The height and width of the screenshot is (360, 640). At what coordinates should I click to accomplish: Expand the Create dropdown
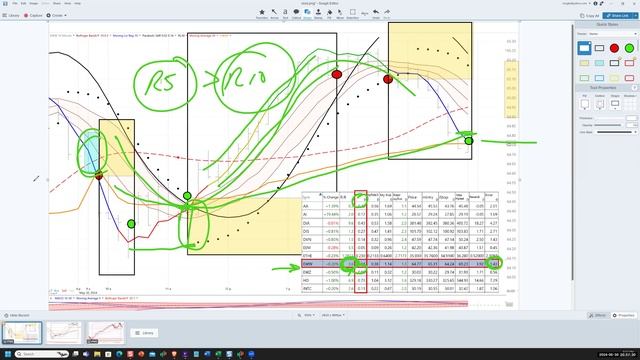56,16
